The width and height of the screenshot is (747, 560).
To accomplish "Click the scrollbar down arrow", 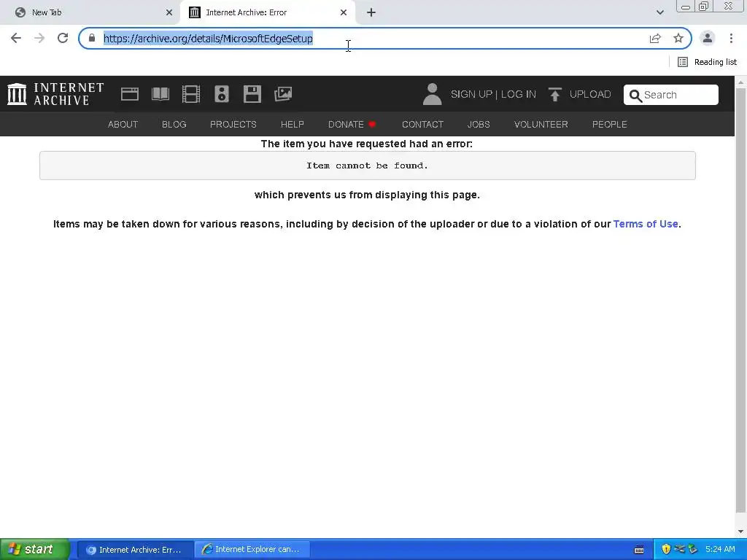I will point(740,532).
